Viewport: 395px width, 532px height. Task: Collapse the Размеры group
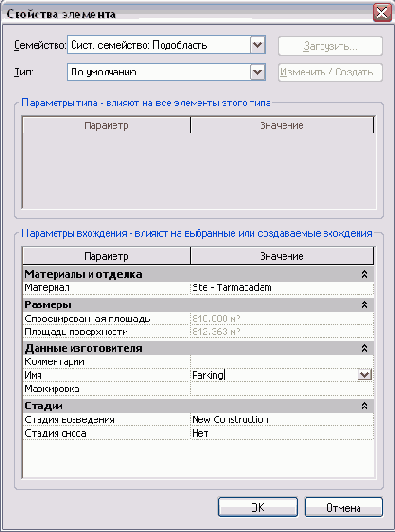364,305
